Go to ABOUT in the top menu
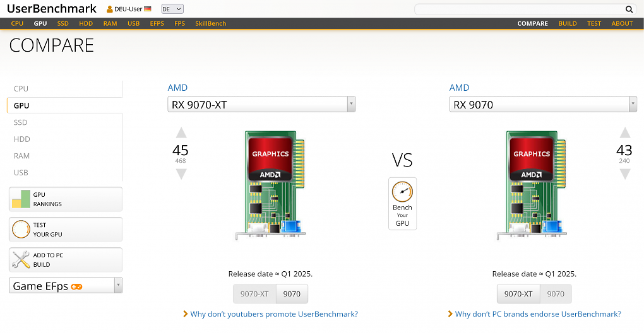 (x=622, y=24)
